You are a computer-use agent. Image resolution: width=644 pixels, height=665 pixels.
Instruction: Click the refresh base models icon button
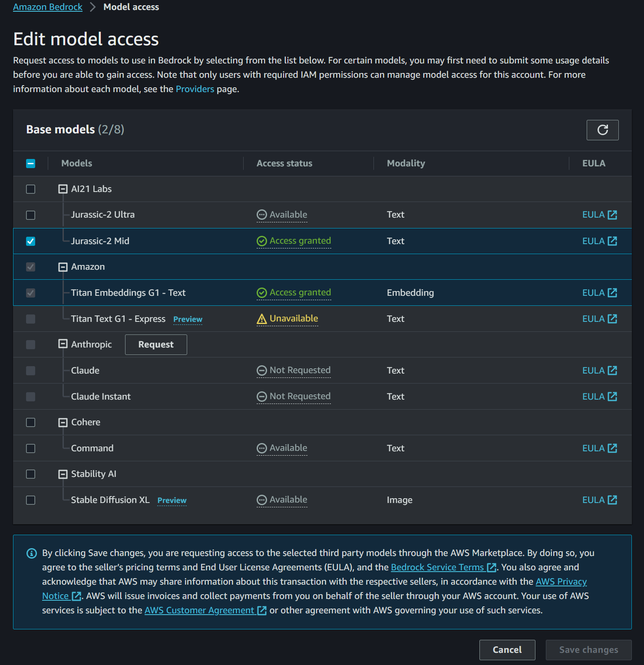tap(602, 130)
